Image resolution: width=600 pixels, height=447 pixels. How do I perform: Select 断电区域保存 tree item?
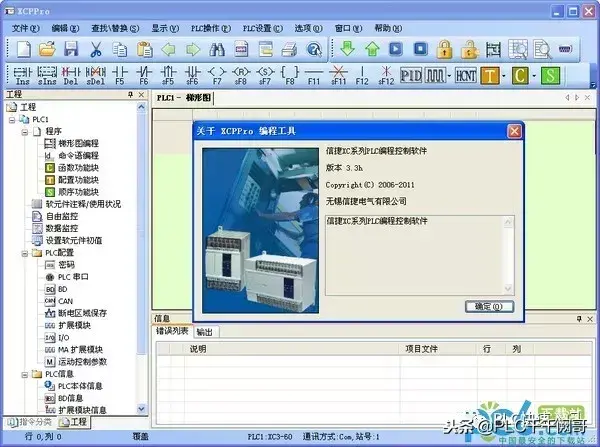pyautogui.click(x=82, y=313)
